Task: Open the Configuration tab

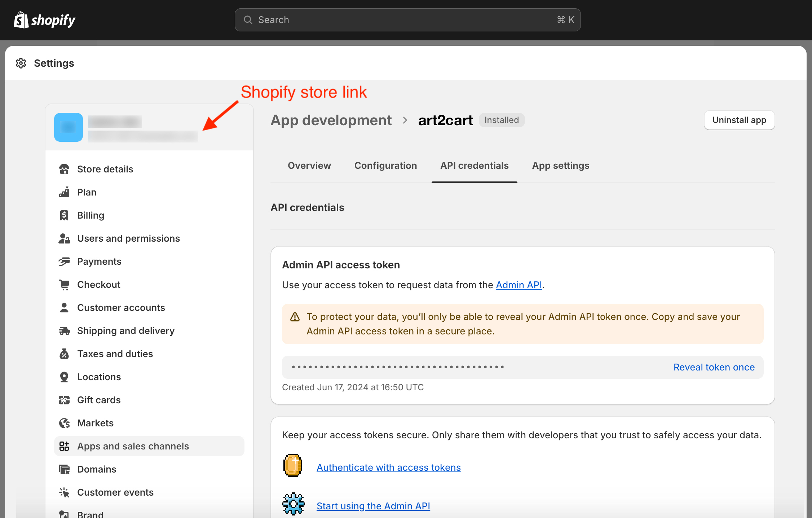Action: tap(385, 166)
